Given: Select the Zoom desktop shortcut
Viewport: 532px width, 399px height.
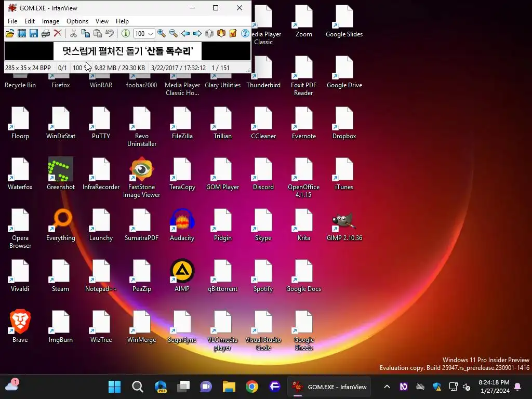Looking at the screenshot, I should point(303,21).
